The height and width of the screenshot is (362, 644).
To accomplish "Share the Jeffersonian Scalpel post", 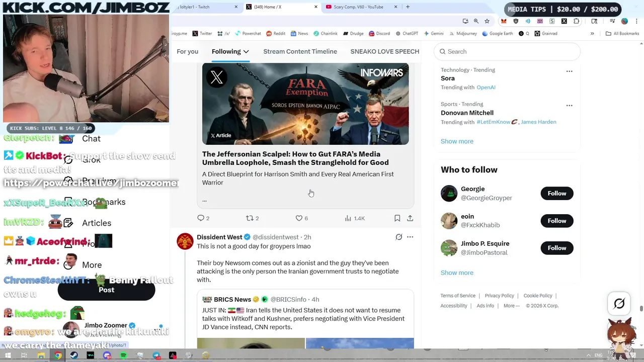I will coord(410,218).
